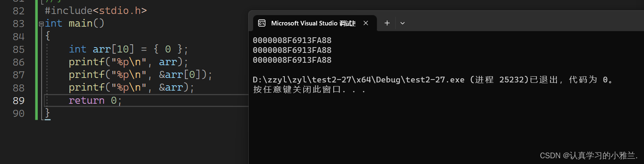Click the printf line printing &arr
This screenshot has height=164, width=644.
(131, 88)
